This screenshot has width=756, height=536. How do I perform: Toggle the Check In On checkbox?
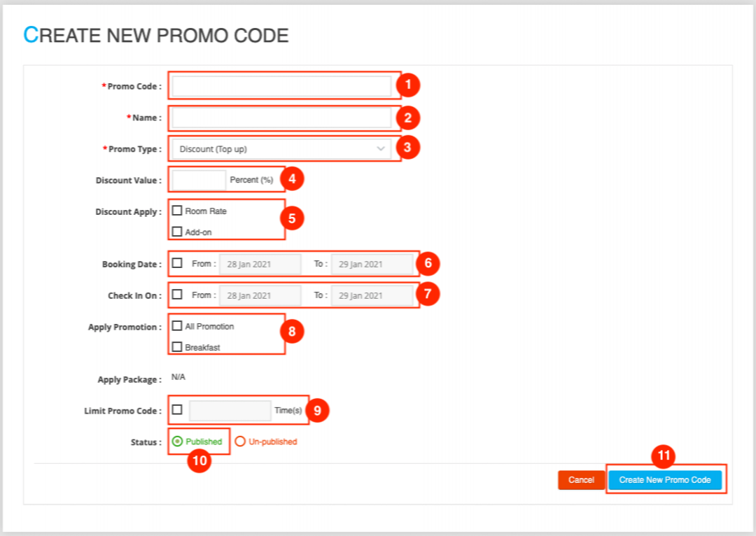(177, 295)
